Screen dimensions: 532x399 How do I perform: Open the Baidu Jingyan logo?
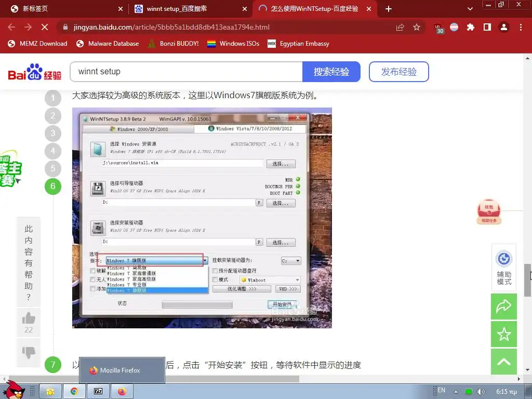tap(34, 72)
